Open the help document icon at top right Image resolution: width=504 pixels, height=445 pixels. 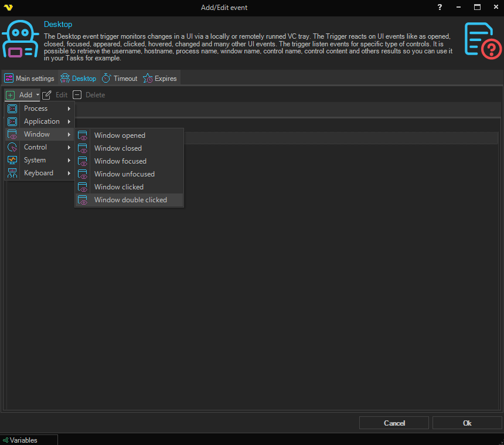tap(483, 41)
